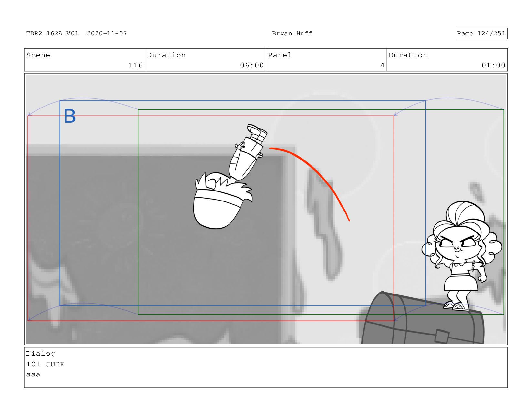Click the Page 124/251 box
The image size is (532, 412).
click(481, 33)
